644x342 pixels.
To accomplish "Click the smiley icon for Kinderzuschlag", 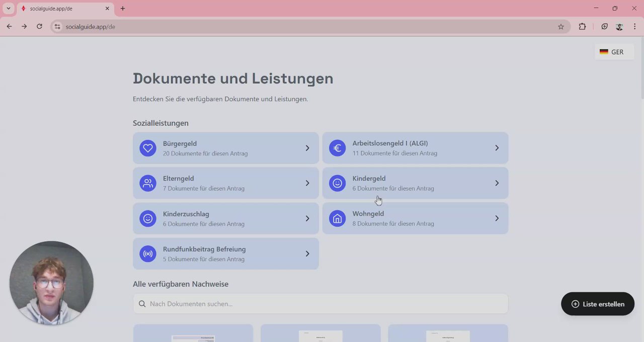I will click(x=148, y=219).
